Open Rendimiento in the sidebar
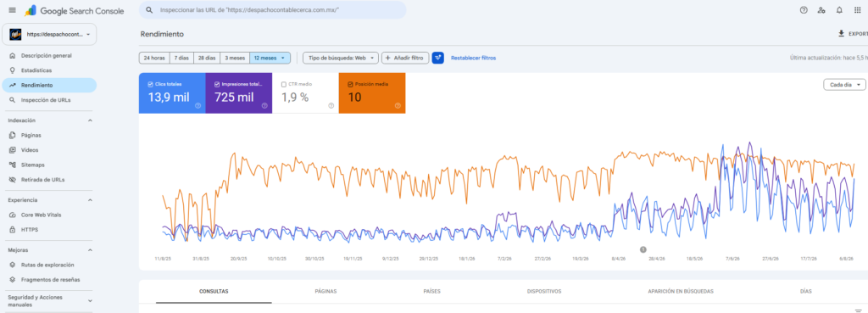This screenshot has height=313, width=868. point(49,86)
